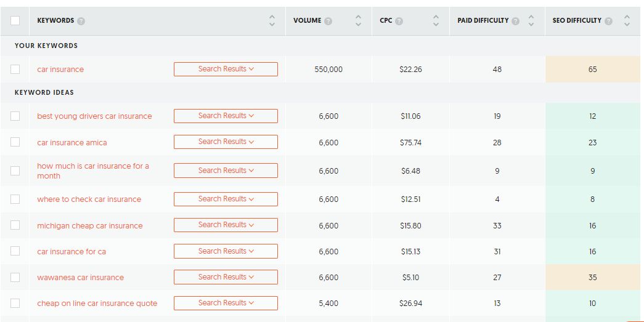Viewport: 644px width, 322px height.
Task: Sort by SEO Difficulty arrows
Action: (627, 21)
